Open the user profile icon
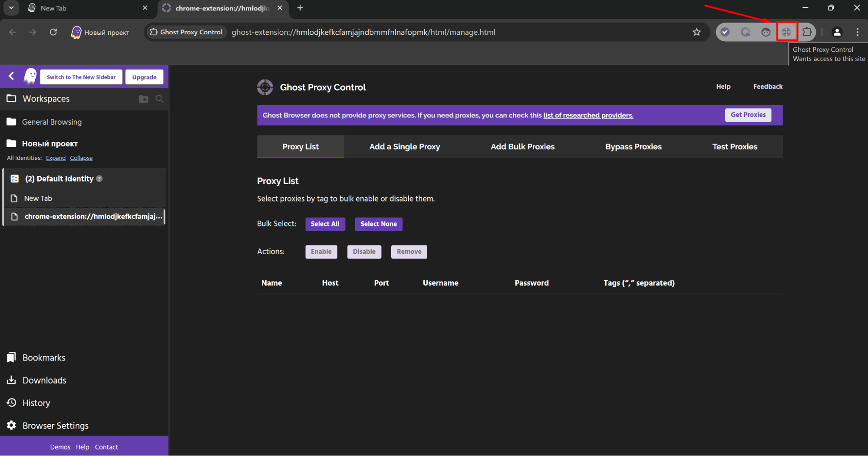Screen dimensions: 868x456 tap(837, 32)
